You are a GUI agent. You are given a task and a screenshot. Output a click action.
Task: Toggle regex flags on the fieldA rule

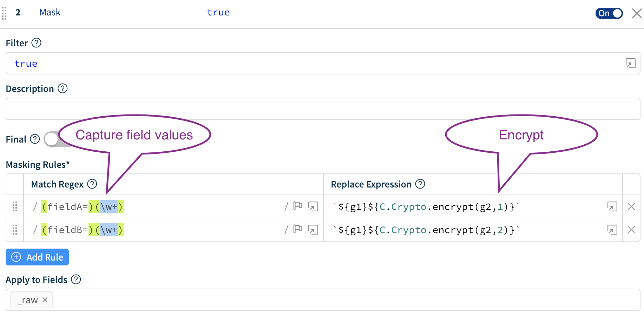[298, 206]
